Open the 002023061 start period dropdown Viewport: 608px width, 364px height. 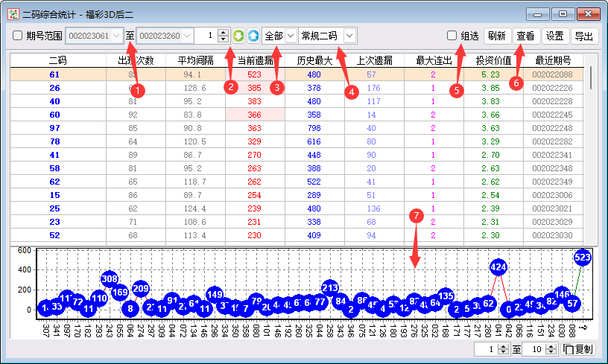point(116,36)
